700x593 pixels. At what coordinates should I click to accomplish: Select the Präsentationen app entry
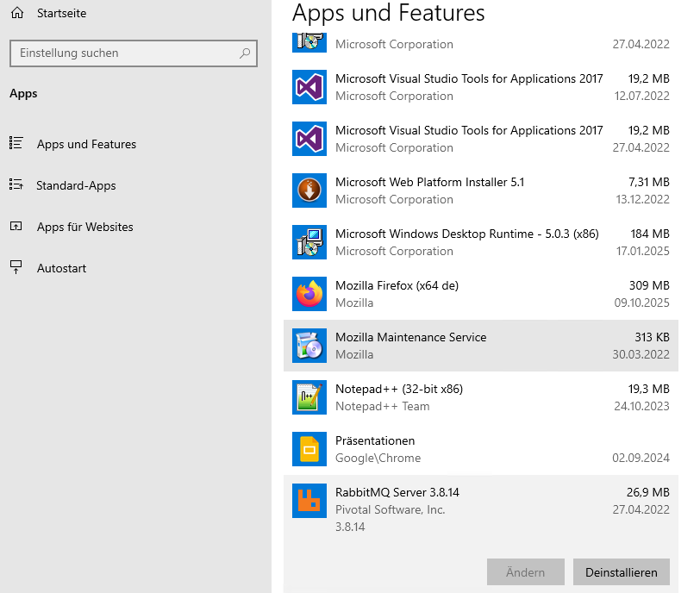pos(481,449)
